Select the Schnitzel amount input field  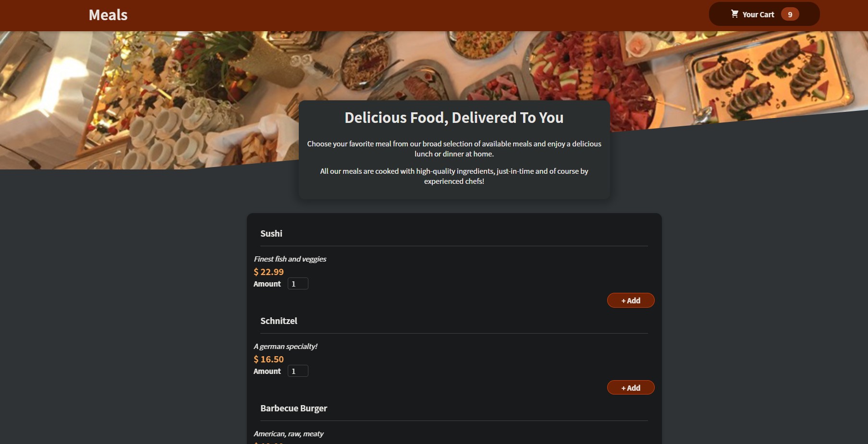pyautogui.click(x=297, y=371)
